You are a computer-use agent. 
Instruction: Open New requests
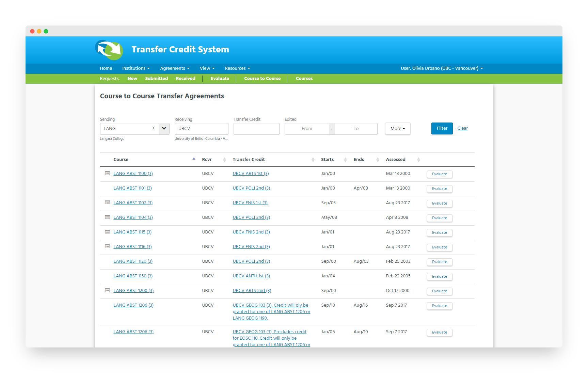click(132, 79)
